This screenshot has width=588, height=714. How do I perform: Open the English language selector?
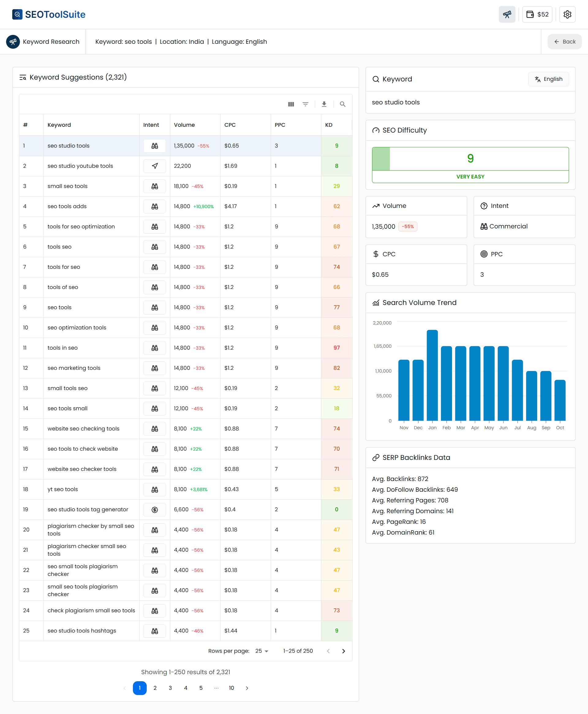coord(548,79)
